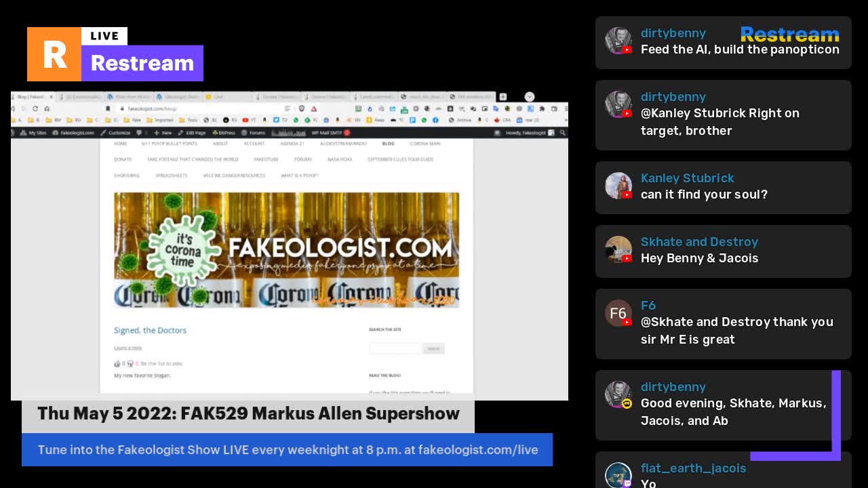Open ACCOUNT in site navigation

(x=254, y=144)
